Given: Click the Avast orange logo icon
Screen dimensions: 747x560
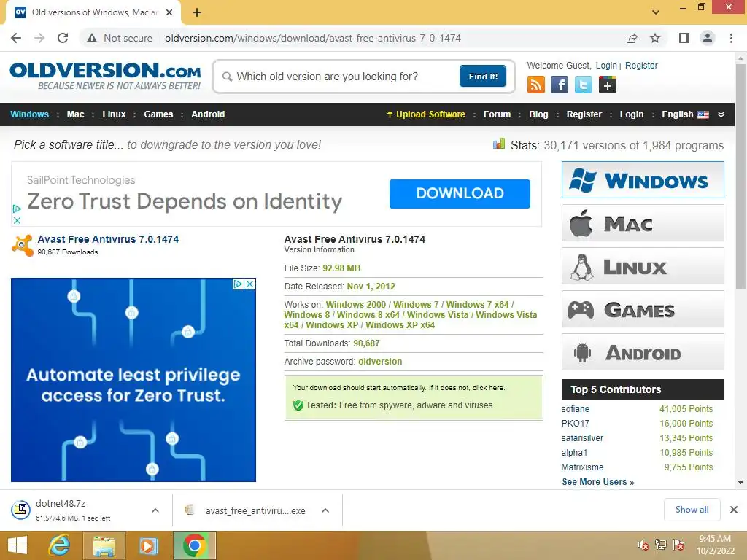Looking at the screenshot, I should [x=23, y=245].
